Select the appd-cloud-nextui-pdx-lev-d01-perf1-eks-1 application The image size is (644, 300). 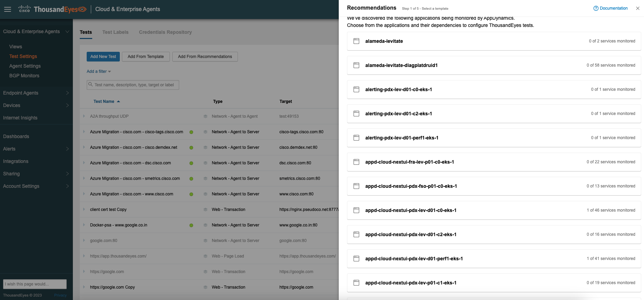coord(414,259)
